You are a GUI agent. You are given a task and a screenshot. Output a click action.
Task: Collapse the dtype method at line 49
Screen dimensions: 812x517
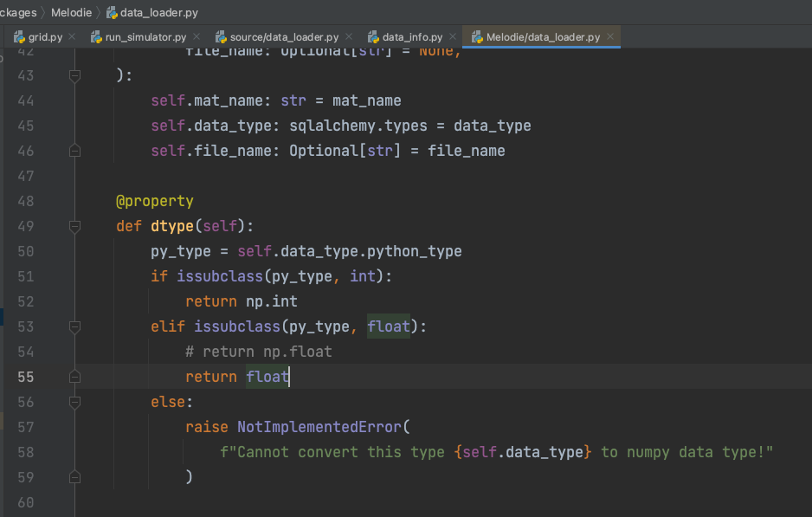coord(74,226)
